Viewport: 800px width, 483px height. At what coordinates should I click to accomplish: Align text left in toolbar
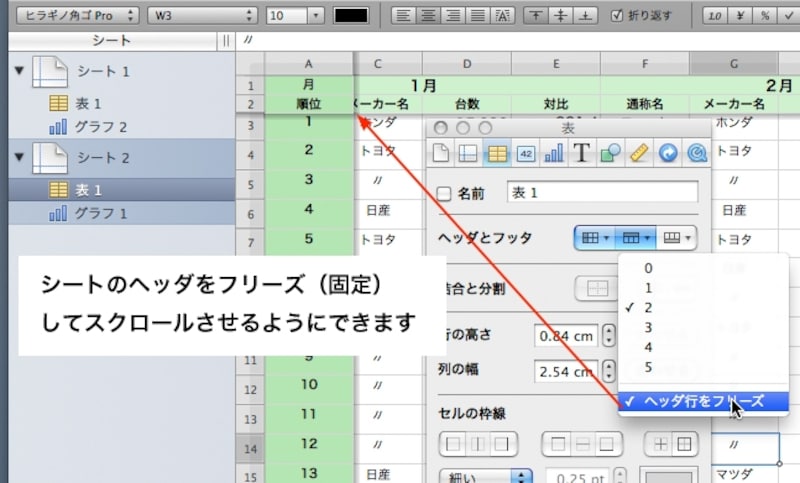pos(403,15)
